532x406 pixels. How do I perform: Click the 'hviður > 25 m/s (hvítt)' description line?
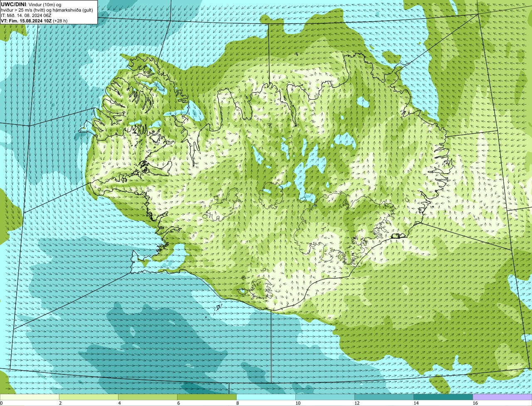coord(47,10)
